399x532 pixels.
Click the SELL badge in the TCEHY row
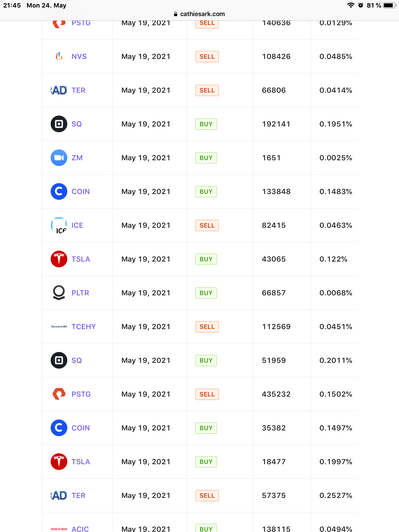tap(207, 327)
